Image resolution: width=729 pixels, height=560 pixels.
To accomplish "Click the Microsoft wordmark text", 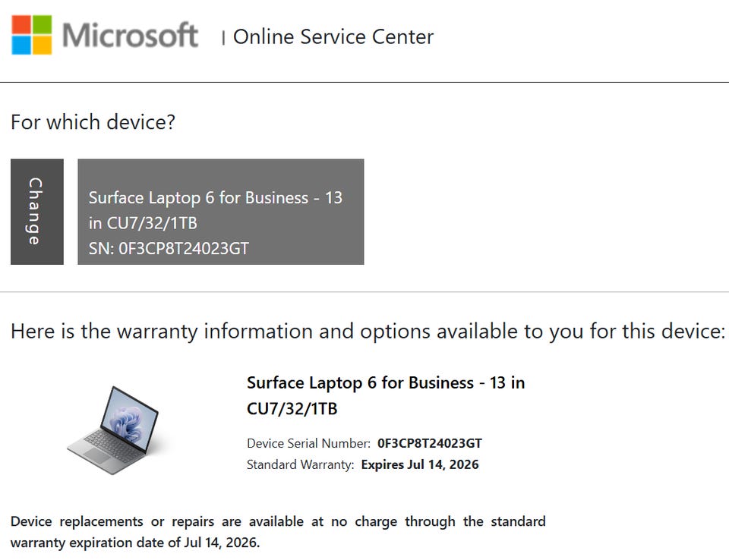I will tap(130, 36).
